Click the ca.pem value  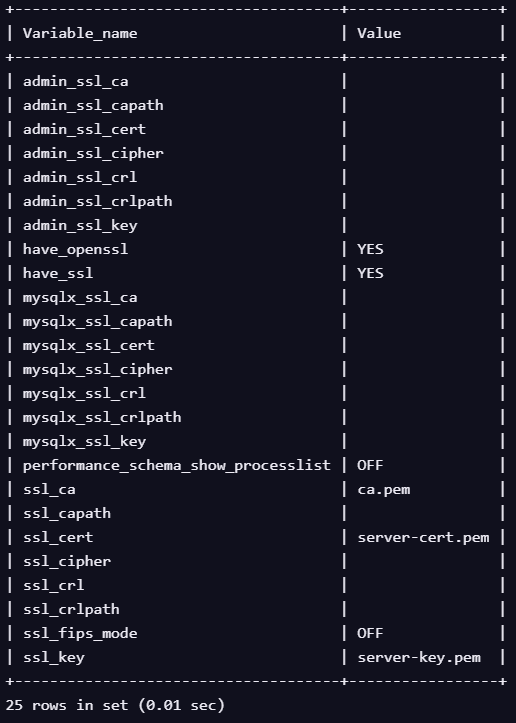point(384,490)
